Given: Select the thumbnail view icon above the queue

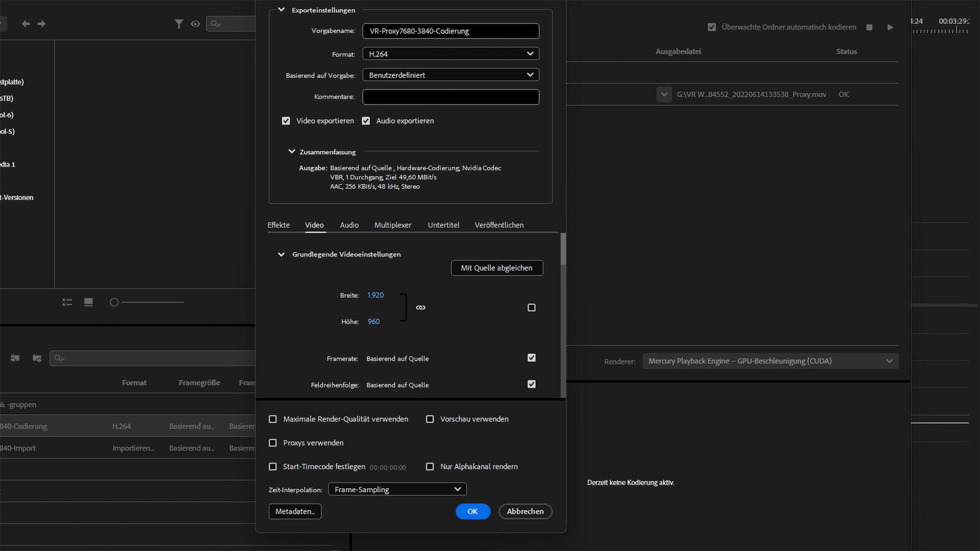Looking at the screenshot, I should pyautogui.click(x=88, y=302).
